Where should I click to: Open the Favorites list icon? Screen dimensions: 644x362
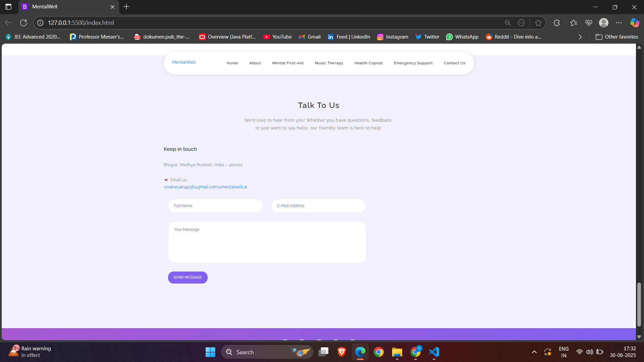[x=573, y=23]
